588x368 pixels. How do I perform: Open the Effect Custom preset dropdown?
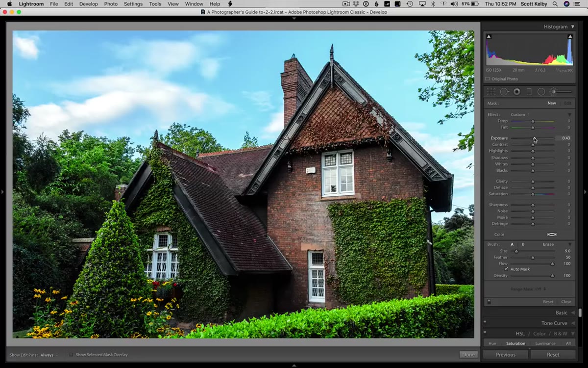[x=519, y=114]
